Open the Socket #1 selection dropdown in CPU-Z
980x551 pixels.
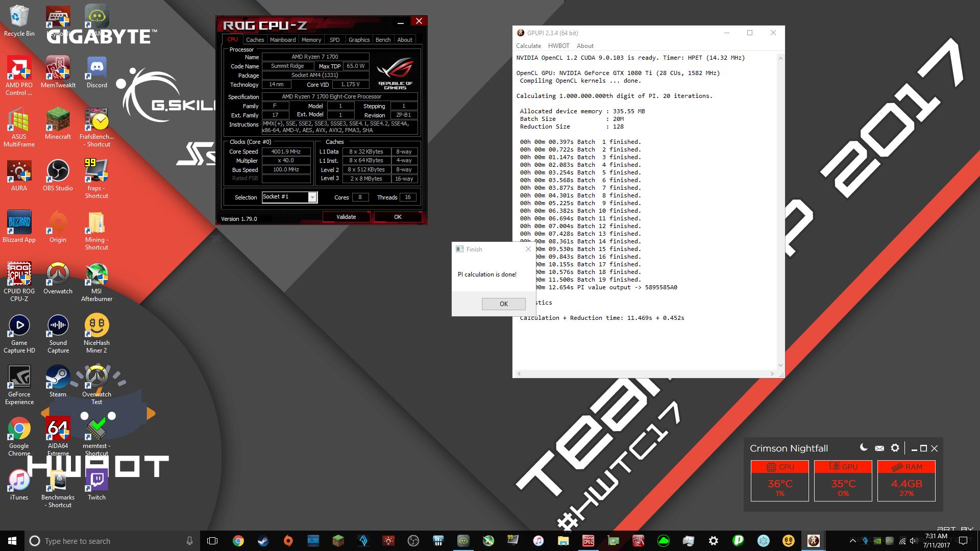point(312,197)
